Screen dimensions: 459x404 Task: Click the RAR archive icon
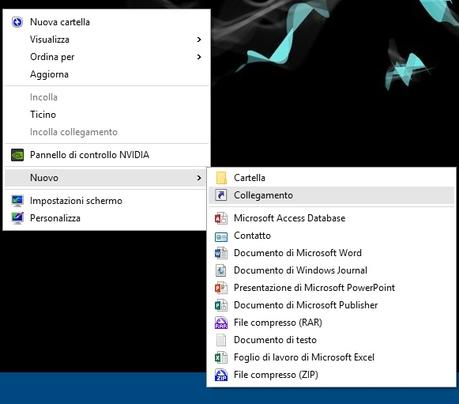221,323
